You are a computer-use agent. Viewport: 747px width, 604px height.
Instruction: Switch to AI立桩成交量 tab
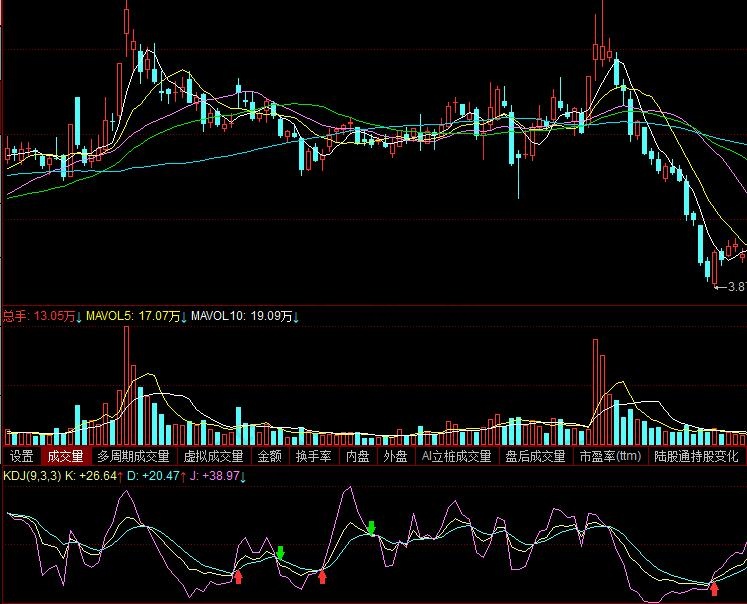[456, 456]
